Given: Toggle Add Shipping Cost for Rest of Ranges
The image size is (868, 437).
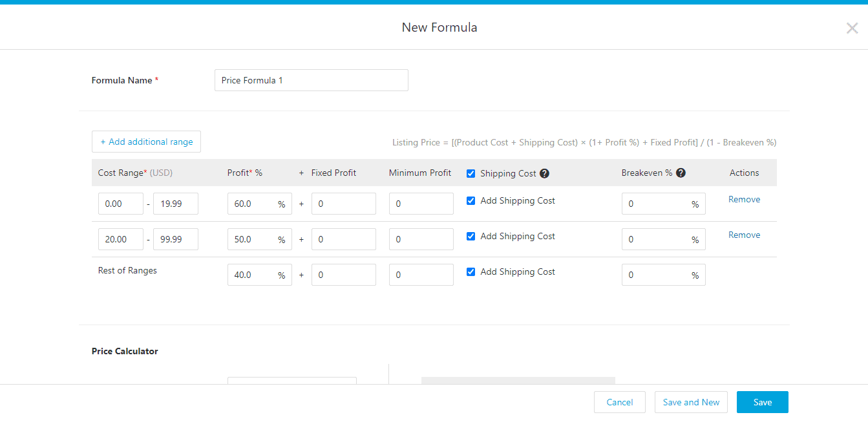Looking at the screenshot, I should 471,272.
